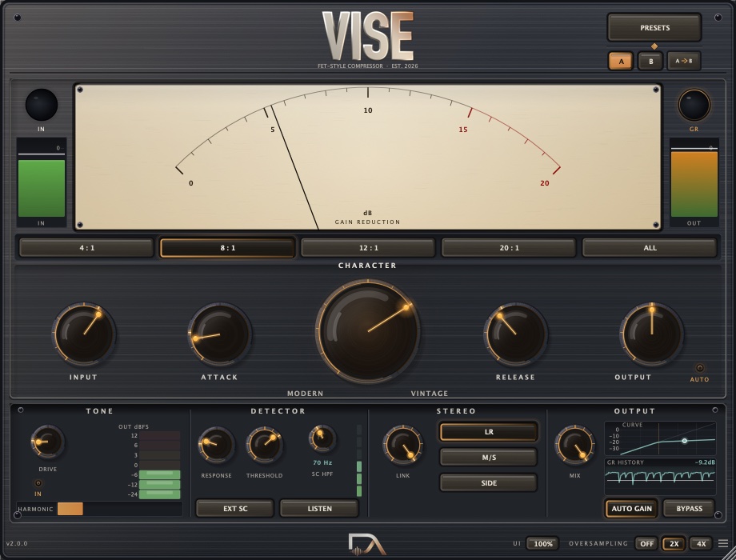Open the Presets menu
Image resolution: width=736 pixels, height=560 pixels.
click(x=654, y=28)
